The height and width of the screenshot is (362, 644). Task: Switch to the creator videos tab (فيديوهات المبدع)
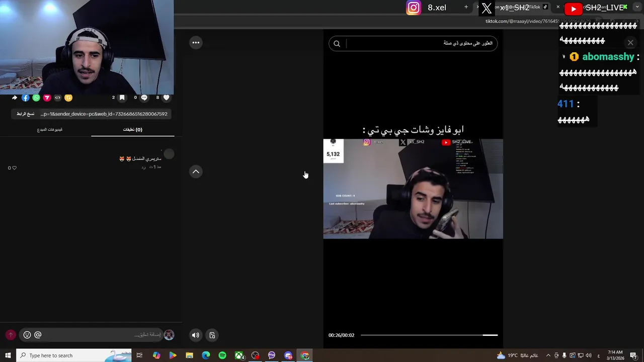[49, 130]
